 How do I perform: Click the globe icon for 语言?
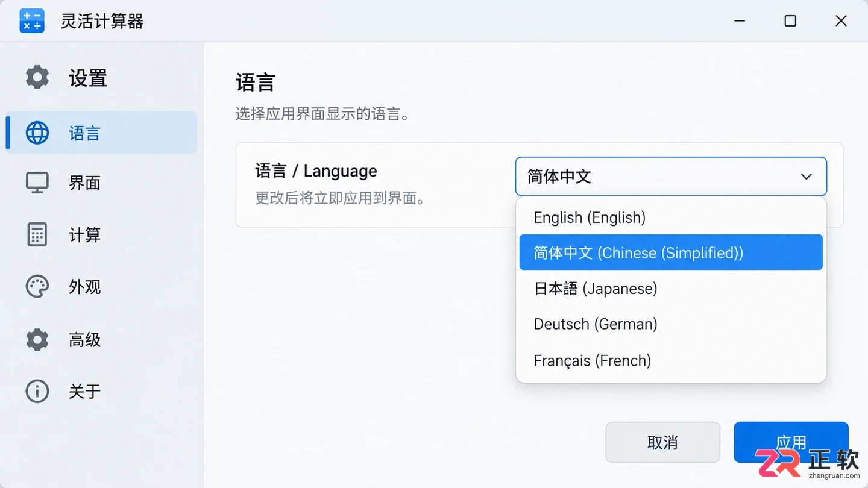pos(37,133)
